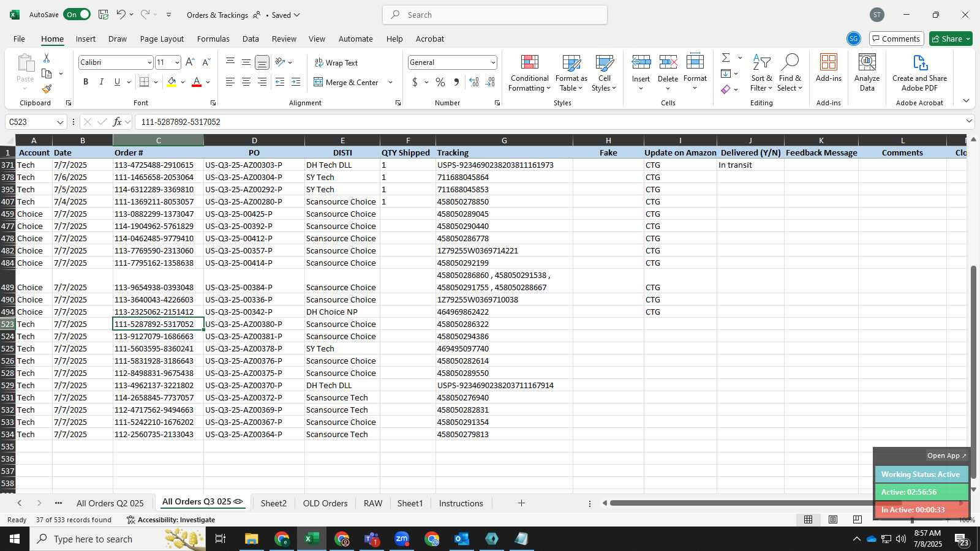Open the Instructions sheet tab
This screenshot has height=551, width=980.
(461, 503)
